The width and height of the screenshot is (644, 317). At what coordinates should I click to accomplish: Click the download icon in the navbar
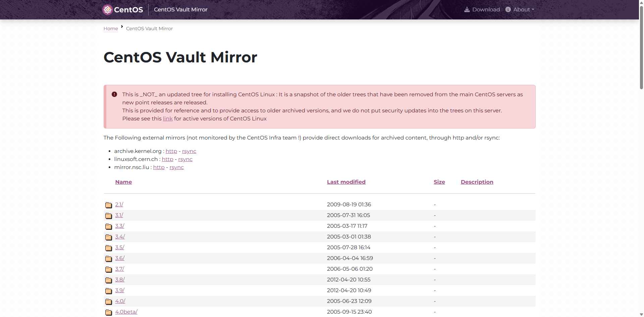tap(467, 9)
